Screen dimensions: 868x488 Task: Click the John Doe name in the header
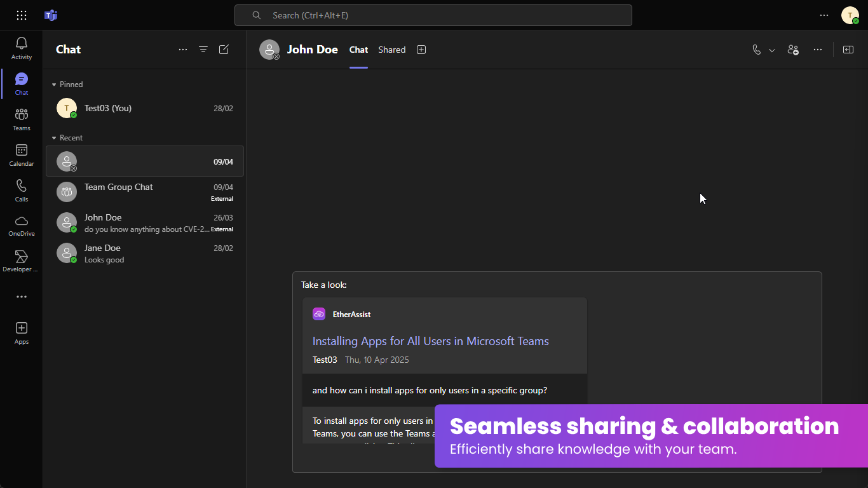click(313, 50)
